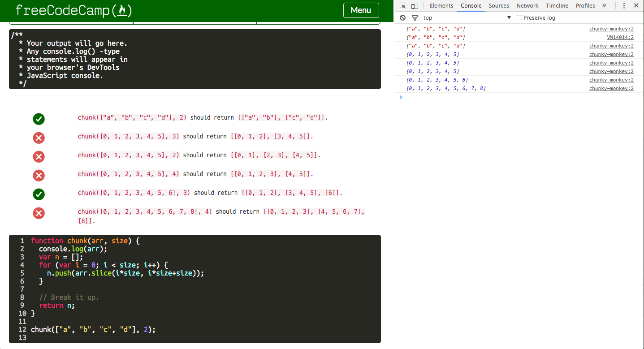Open the chunky-monkey:2 link beside [0, 1, 2, 3, 4, 5, 6]
644x349 pixels.
click(x=611, y=80)
